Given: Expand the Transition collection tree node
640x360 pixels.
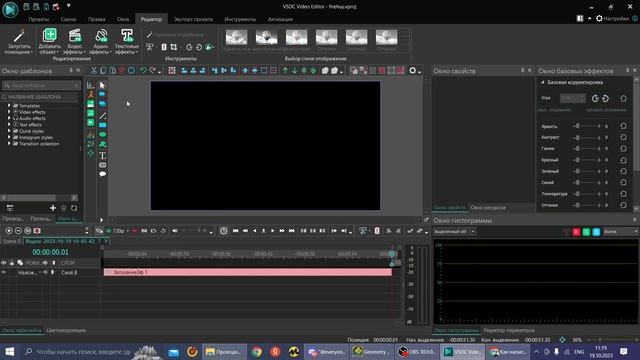Looking at the screenshot, I should [x=9, y=144].
